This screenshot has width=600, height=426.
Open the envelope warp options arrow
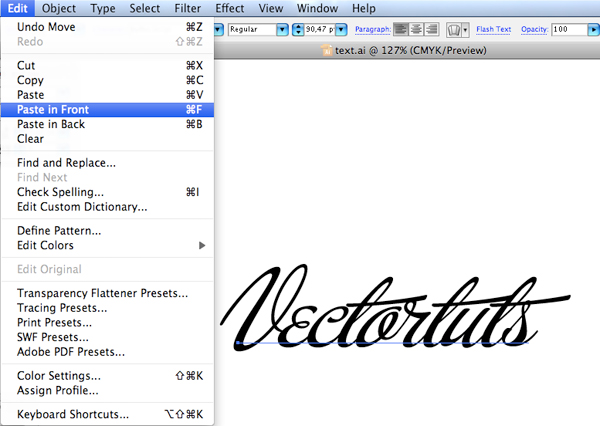465,29
